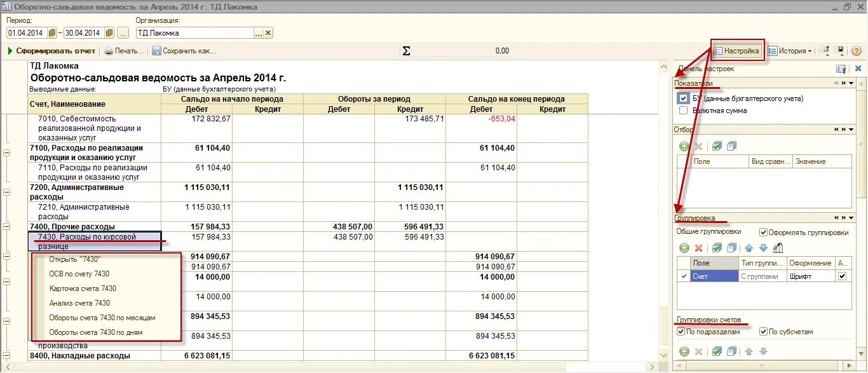Viewport: 868px width, 373px height.
Task: Move the grouping up with the blue arrow
Action: [749, 248]
